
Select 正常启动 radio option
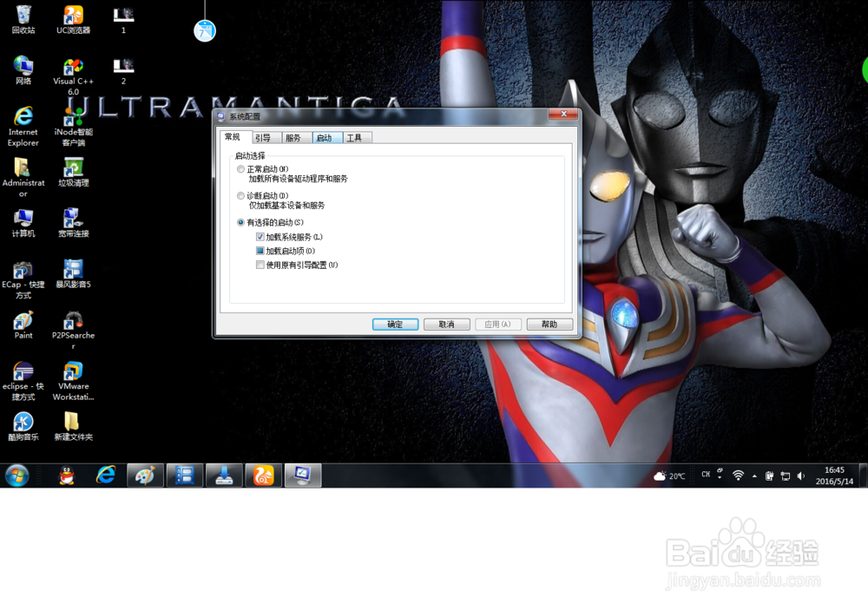click(x=240, y=169)
